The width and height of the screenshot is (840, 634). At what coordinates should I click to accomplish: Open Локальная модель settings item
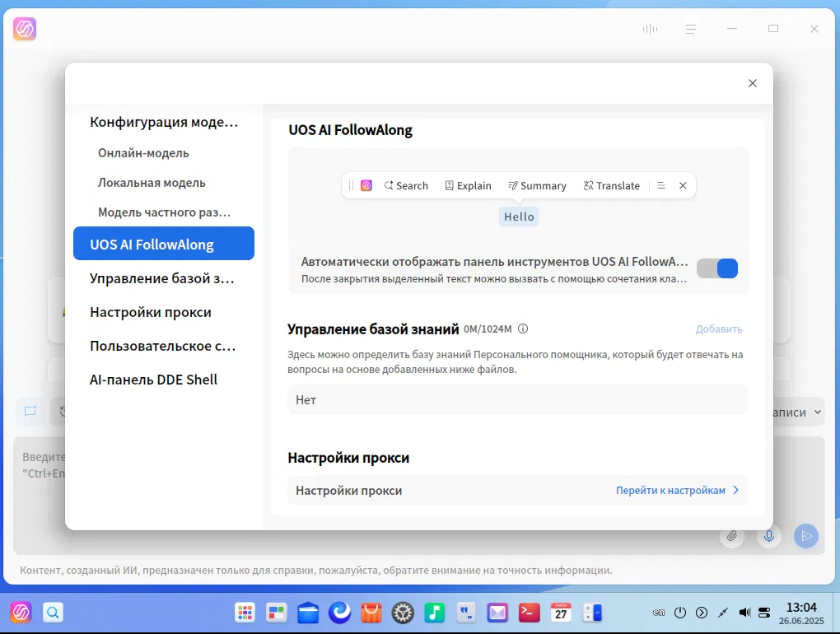click(x=152, y=183)
